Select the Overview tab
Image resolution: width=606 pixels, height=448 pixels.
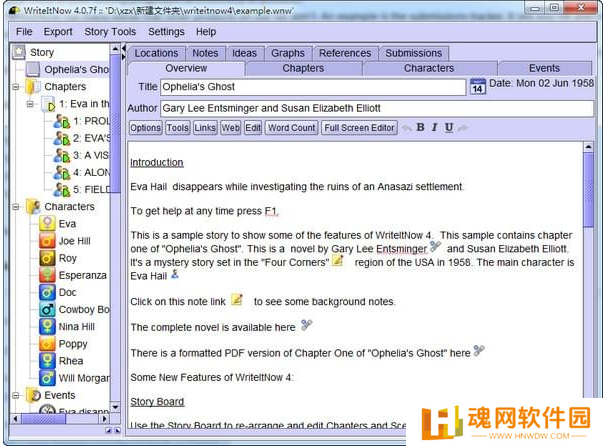click(x=186, y=68)
